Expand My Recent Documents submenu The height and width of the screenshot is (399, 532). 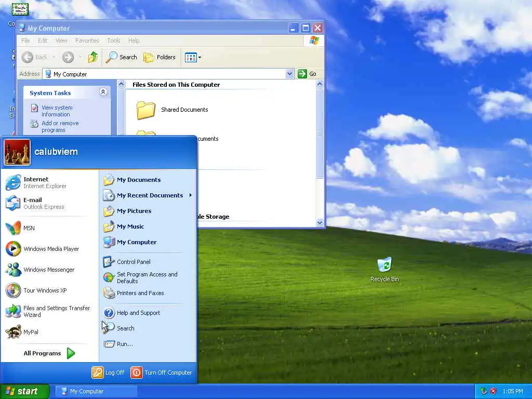click(x=190, y=195)
